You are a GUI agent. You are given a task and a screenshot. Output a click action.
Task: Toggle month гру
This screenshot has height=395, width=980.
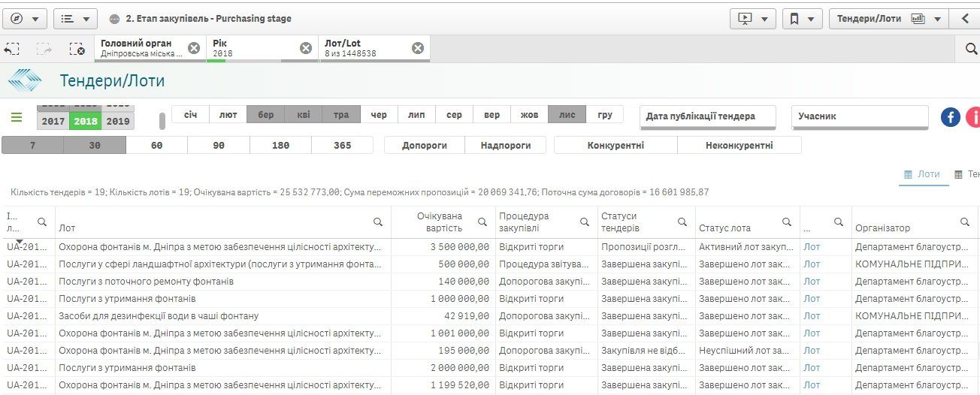pyautogui.click(x=605, y=115)
